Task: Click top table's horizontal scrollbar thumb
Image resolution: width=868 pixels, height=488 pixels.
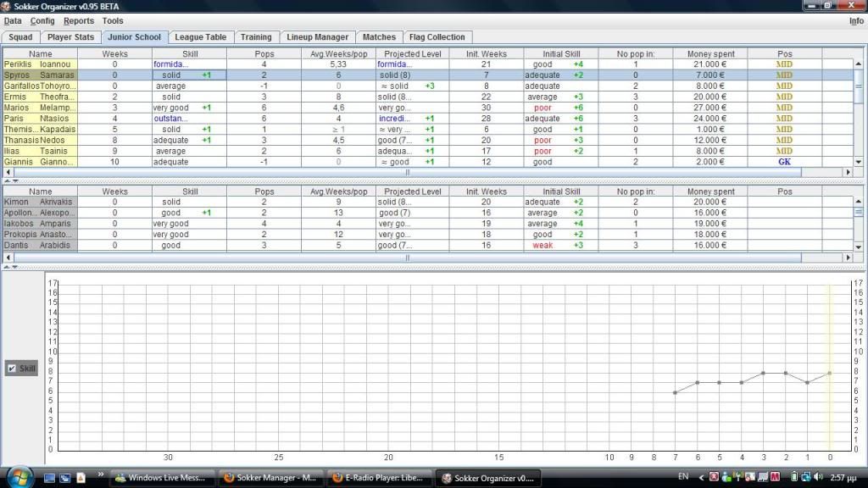Action: pos(407,172)
